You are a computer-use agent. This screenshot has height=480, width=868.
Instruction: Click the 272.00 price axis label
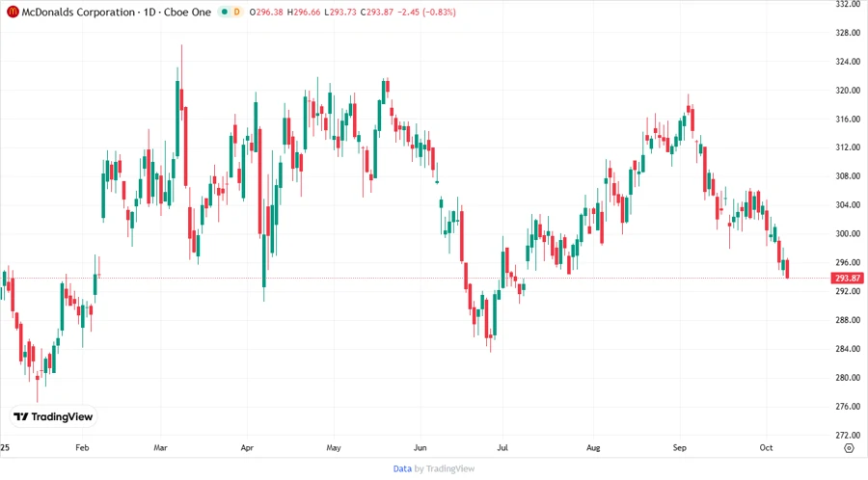[x=848, y=435]
